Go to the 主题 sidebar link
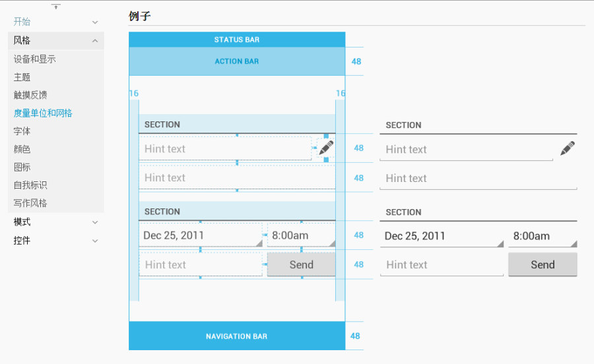The width and height of the screenshot is (594, 364). point(22,77)
